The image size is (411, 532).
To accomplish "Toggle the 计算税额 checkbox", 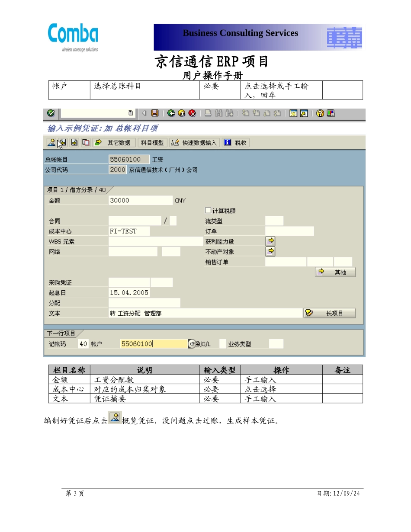I will (x=208, y=210).
